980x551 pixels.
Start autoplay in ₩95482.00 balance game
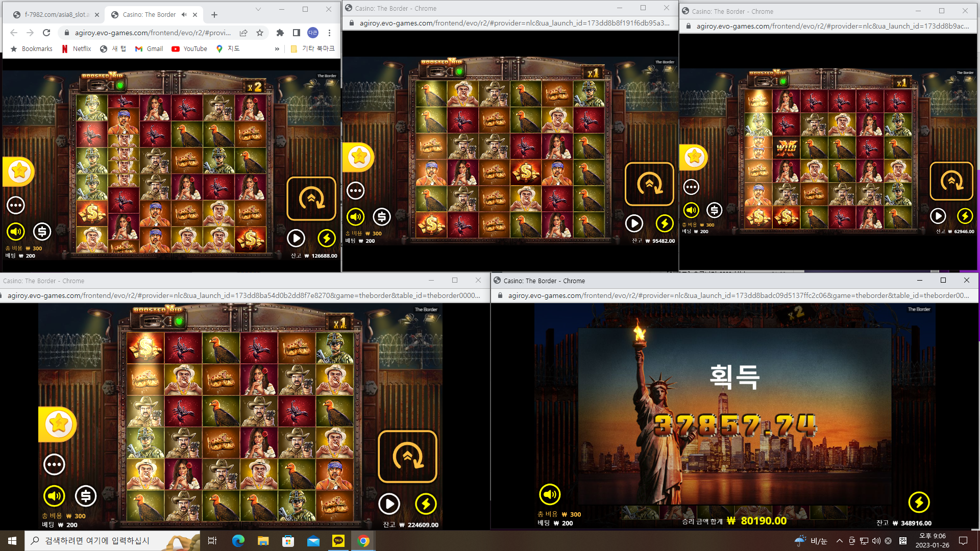pos(634,223)
